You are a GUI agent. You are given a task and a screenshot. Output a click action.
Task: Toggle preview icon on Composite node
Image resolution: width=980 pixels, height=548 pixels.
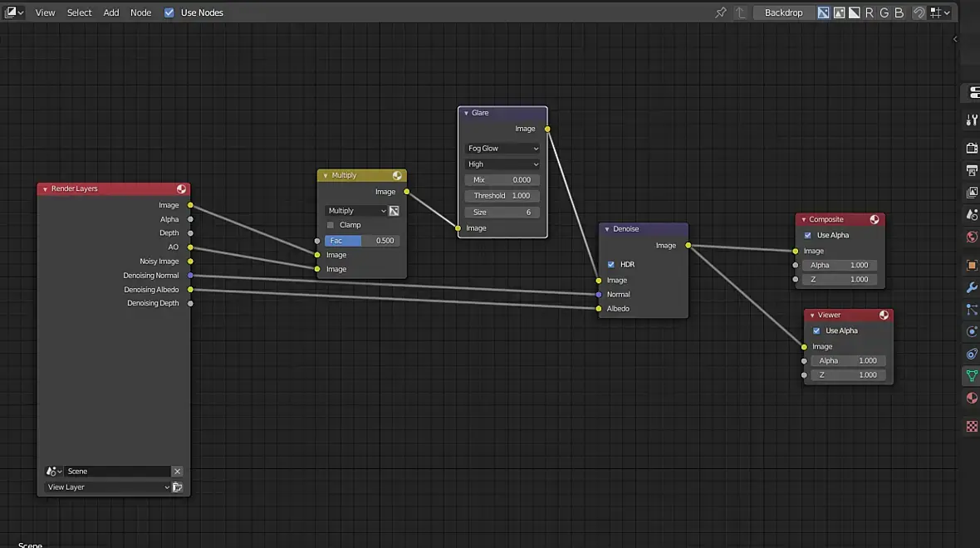875,219
